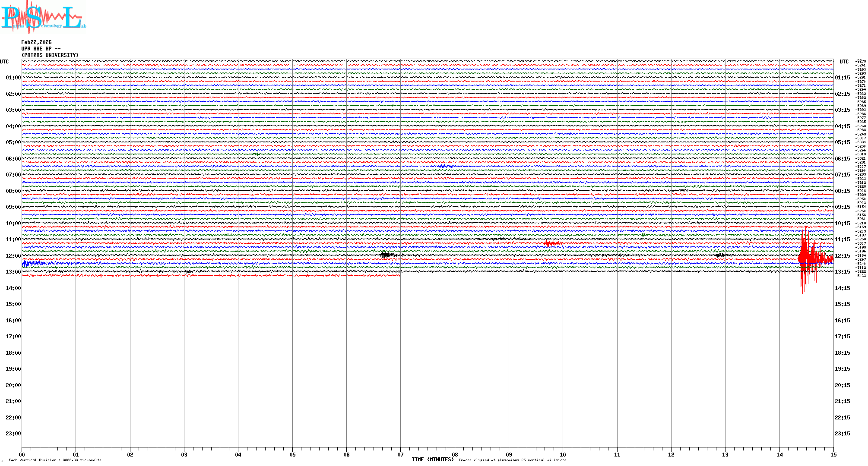Viewport: 868px width, 466px height.
Task: Click the 12:15 label on right axis
Action: (843, 256)
